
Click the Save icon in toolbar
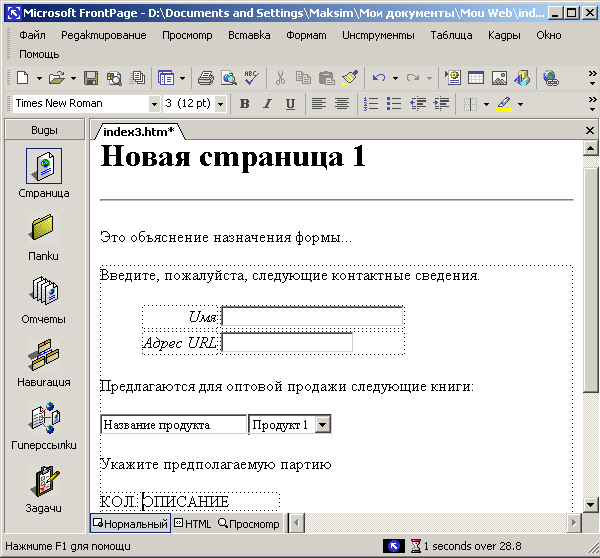tap(91, 77)
